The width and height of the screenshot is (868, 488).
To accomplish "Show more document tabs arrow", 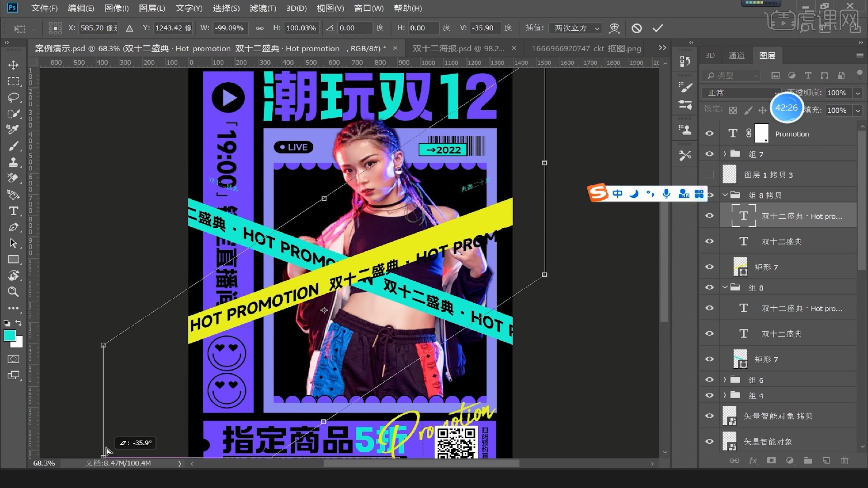I will [x=662, y=48].
